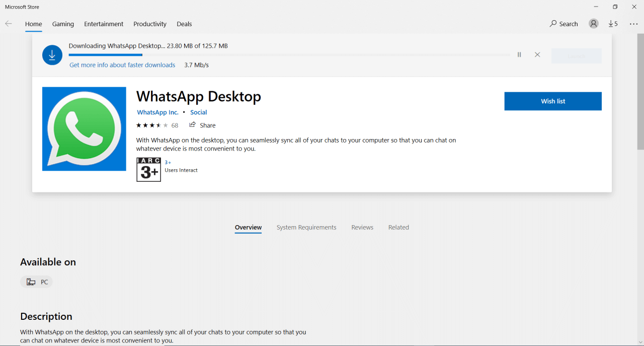This screenshot has width=644, height=346.
Task: Open the WhatsApp Inc. publisher link
Action: [x=157, y=112]
